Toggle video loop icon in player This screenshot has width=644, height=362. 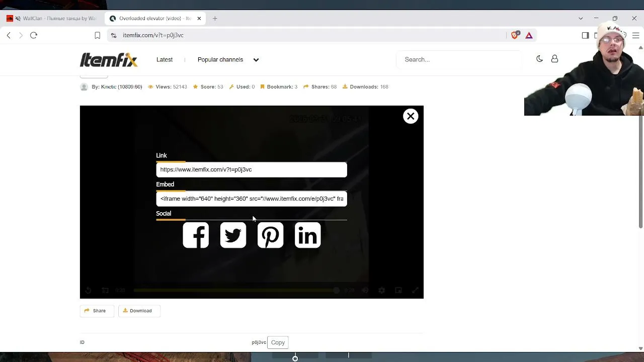click(105, 290)
